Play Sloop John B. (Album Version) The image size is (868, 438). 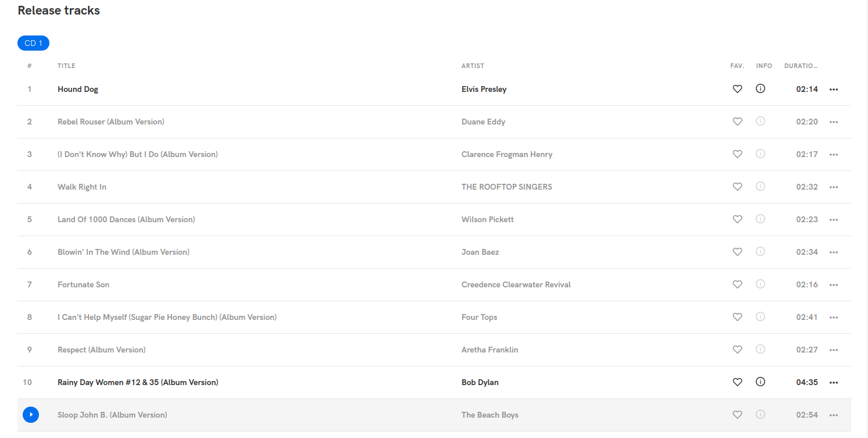pos(31,415)
